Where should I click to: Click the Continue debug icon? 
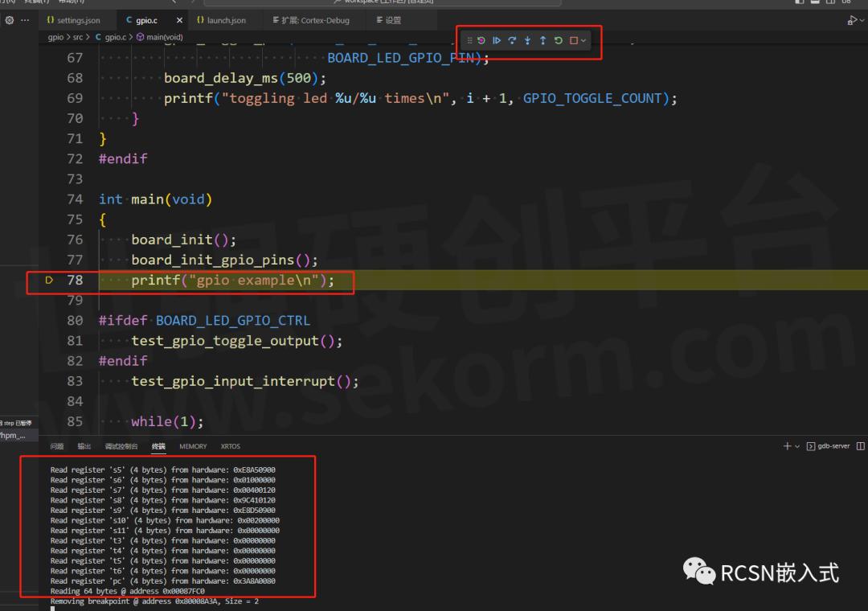click(497, 40)
